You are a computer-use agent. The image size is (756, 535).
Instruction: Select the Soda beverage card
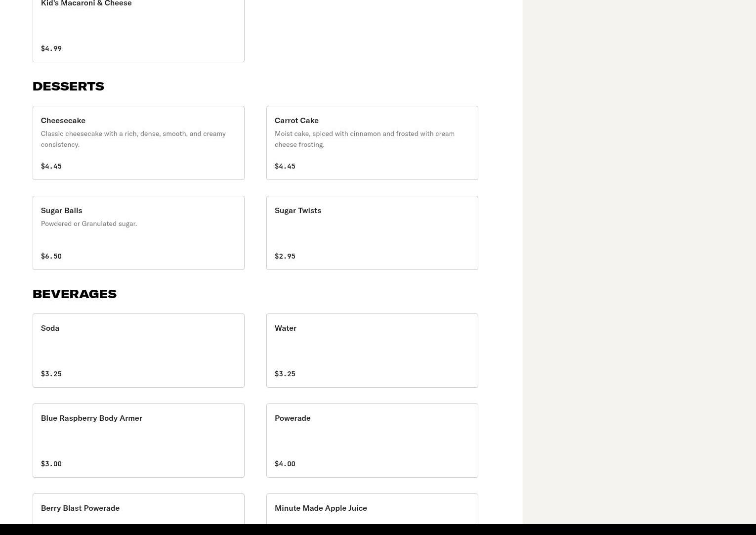tap(138, 351)
